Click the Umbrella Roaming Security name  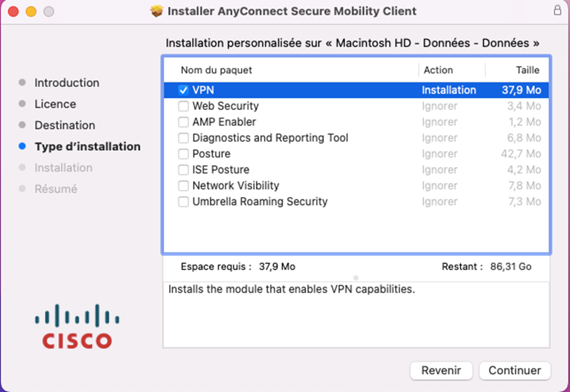pos(260,202)
